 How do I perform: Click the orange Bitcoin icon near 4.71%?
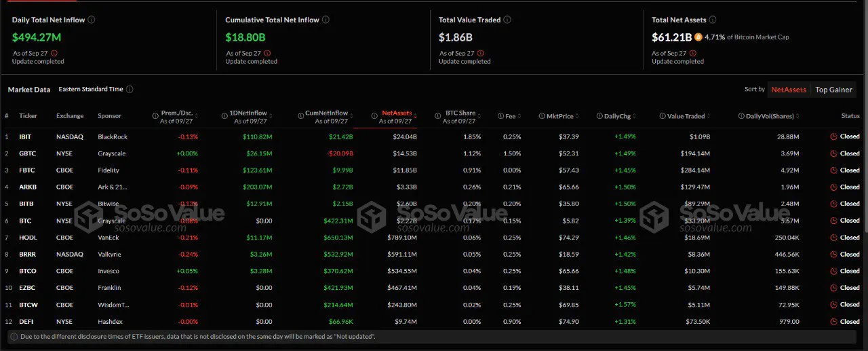coord(698,37)
